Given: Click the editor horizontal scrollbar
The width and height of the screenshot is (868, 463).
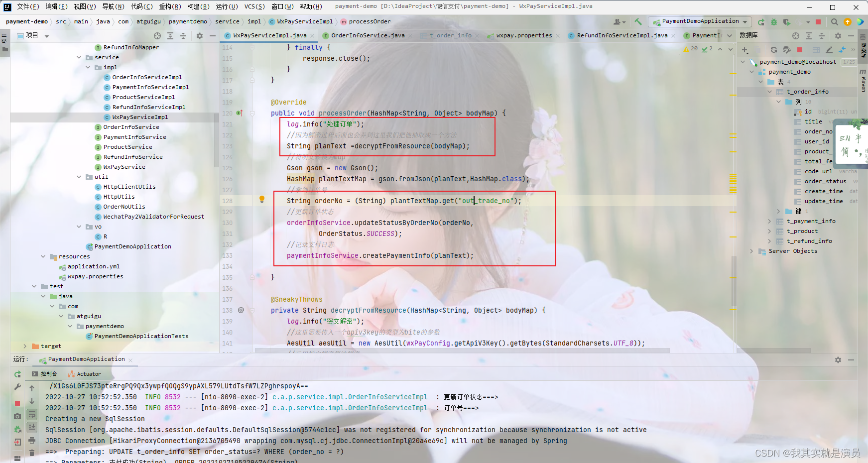Looking at the screenshot, I should 462,350.
